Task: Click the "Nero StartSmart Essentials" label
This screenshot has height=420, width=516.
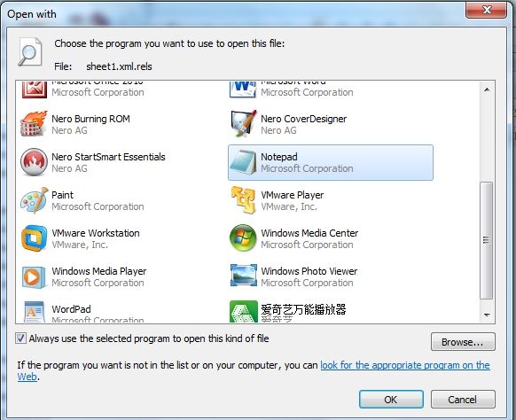Action: coord(108,157)
